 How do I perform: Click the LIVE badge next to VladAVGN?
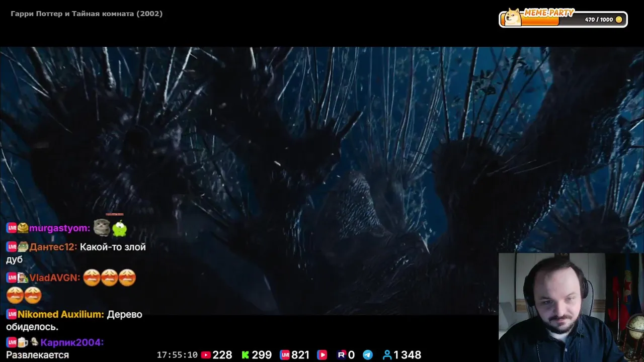pyautogui.click(x=12, y=278)
